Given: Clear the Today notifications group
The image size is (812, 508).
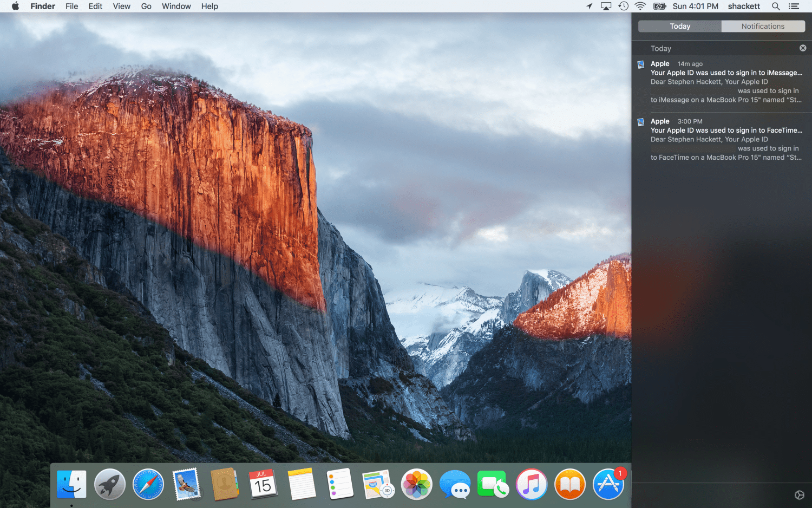Looking at the screenshot, I should [x=803, y=48].
